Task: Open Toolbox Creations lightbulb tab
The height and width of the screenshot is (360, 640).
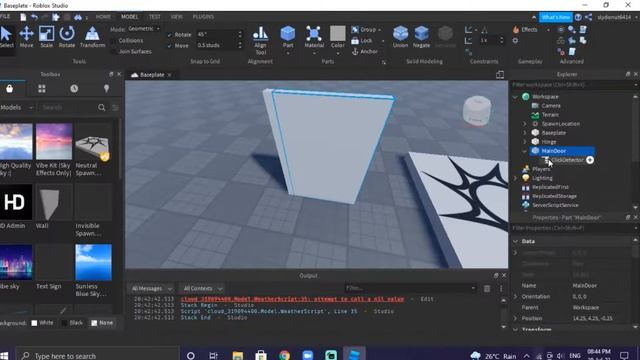Action: (106, 89)
